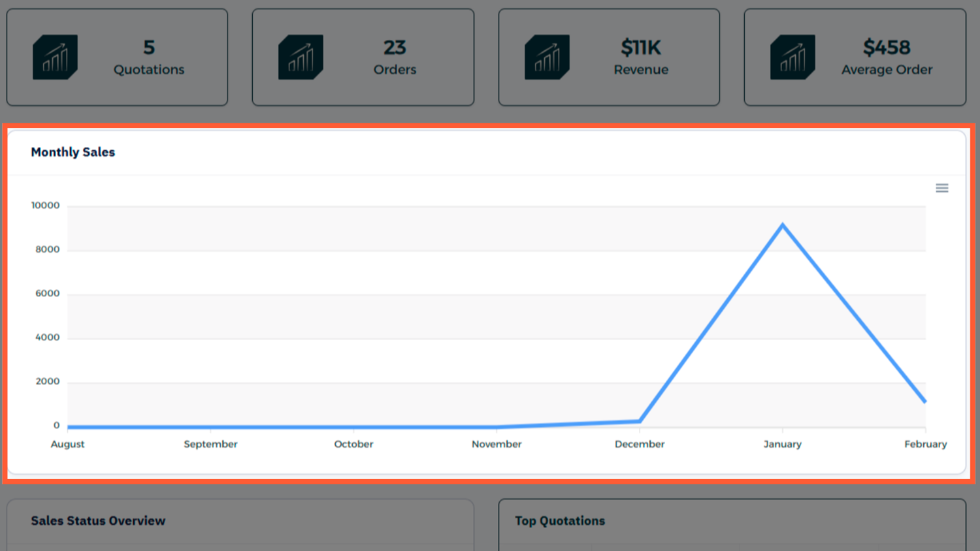Open the Monthly Sales chart hamburger menu
Screen dimensions: 980x551
[x=941, y=188]
